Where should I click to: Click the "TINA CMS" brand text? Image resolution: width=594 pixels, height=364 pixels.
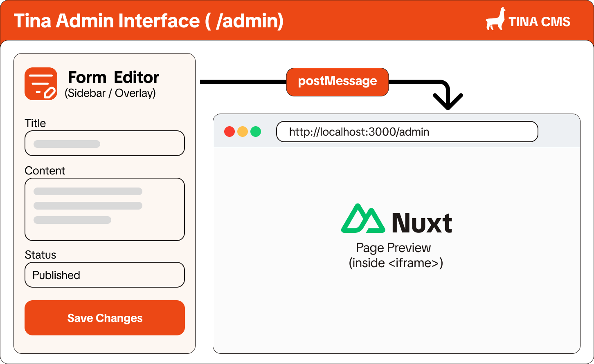tap(540, 22)
